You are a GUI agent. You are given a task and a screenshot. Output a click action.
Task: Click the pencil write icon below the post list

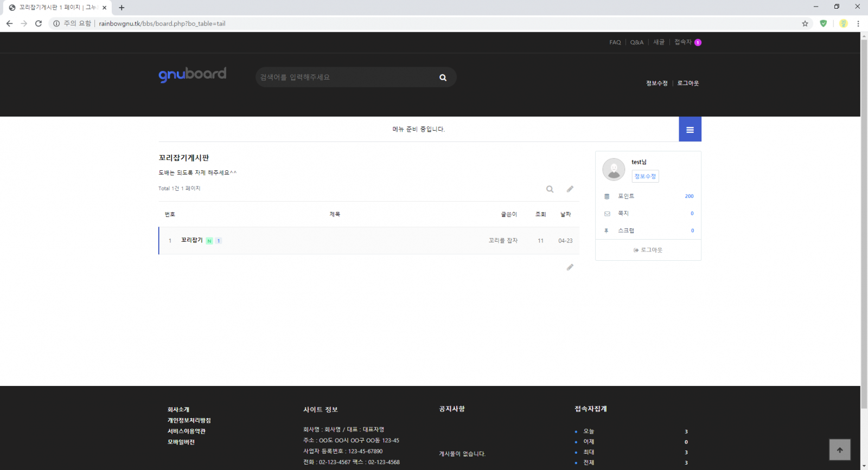570,267
